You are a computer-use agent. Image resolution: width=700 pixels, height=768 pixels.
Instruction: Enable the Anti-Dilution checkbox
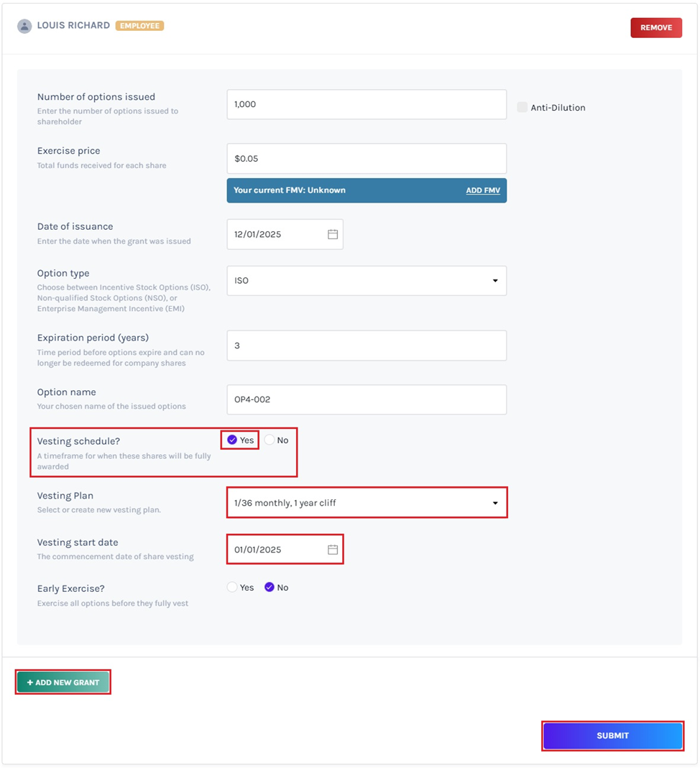coord(522,106)
